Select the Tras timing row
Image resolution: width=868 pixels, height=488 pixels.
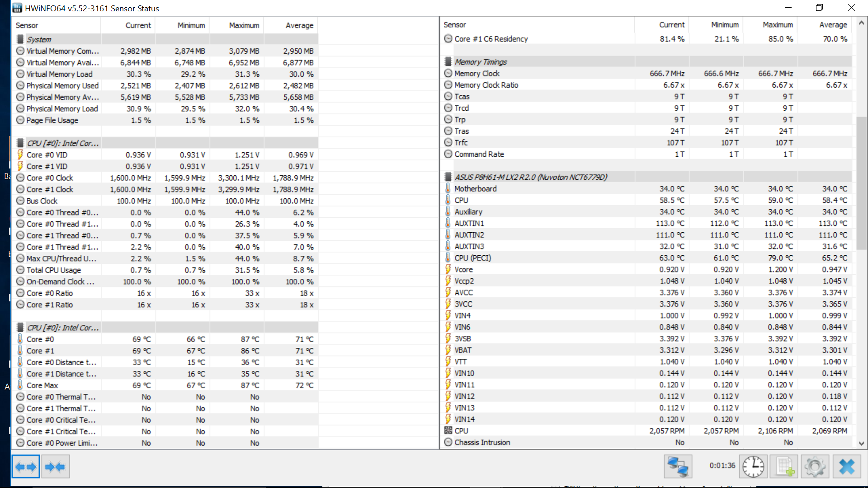click(646, 131)
